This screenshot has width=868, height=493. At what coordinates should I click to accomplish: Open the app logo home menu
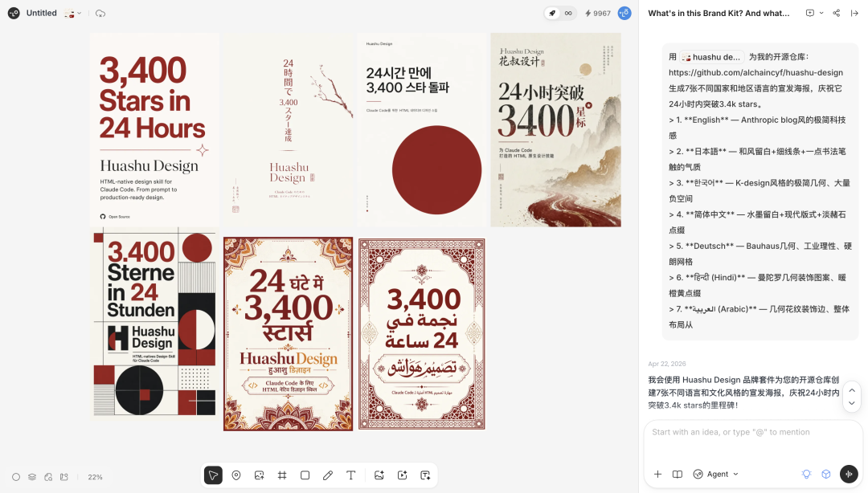coord(14,14)
